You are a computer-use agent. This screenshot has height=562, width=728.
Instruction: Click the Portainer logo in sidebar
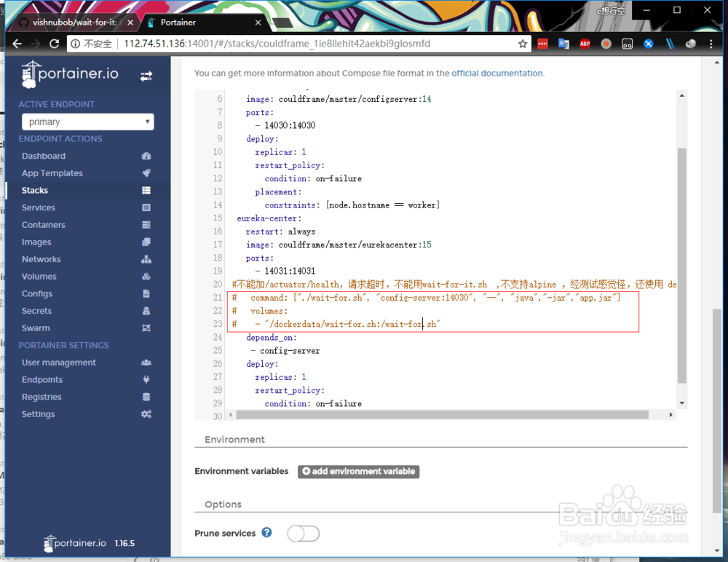point(70,74)
